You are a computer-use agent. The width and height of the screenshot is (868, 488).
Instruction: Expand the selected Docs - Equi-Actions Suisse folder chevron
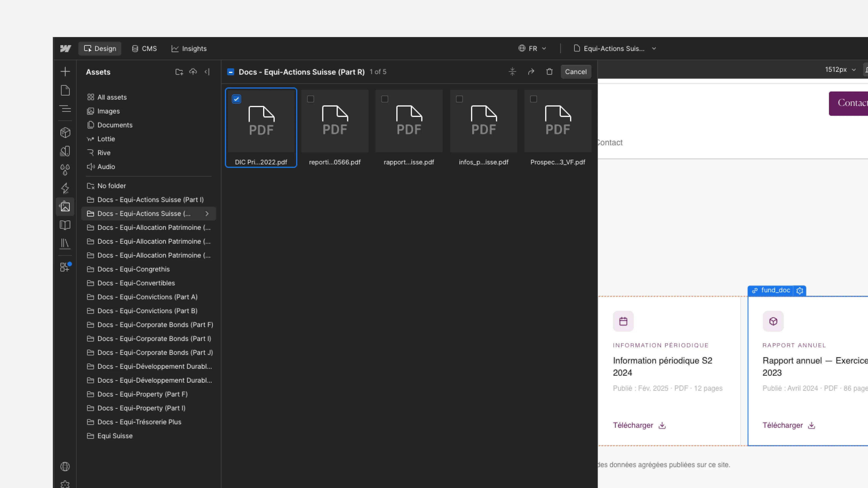click(x=207, y=213)
